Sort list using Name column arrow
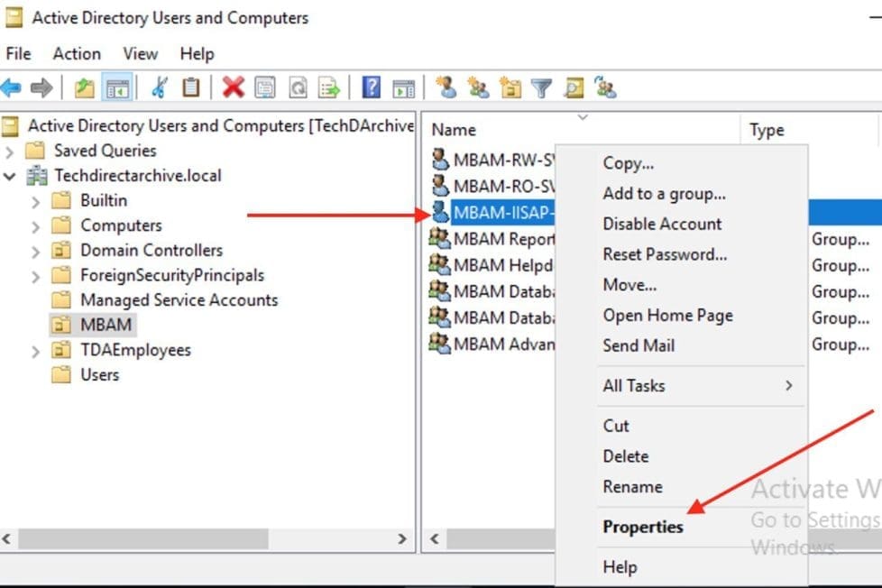Image resolution: width=882 pixels, height=588 pixels. pyautogui.click(x=582, y=118)
